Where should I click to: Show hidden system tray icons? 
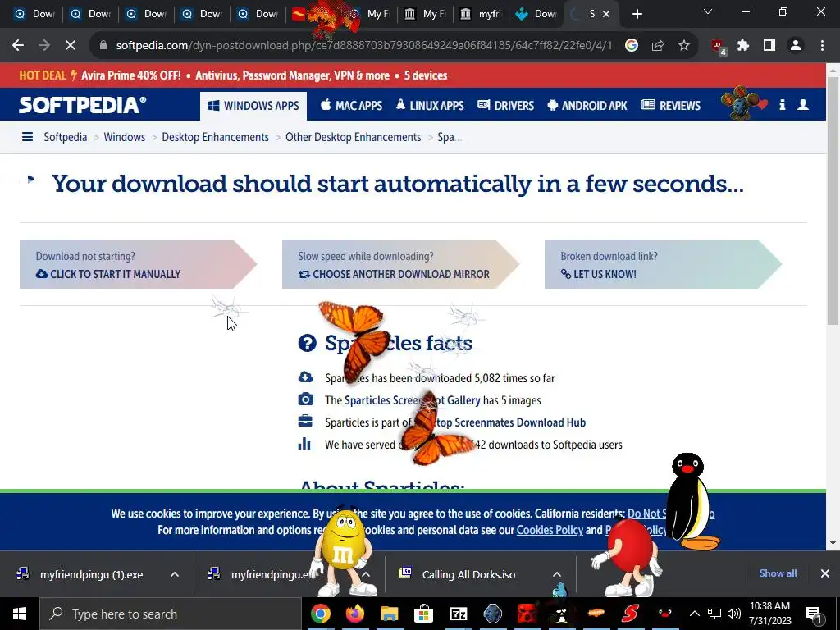pyautogui.click(x=695, y=614)
